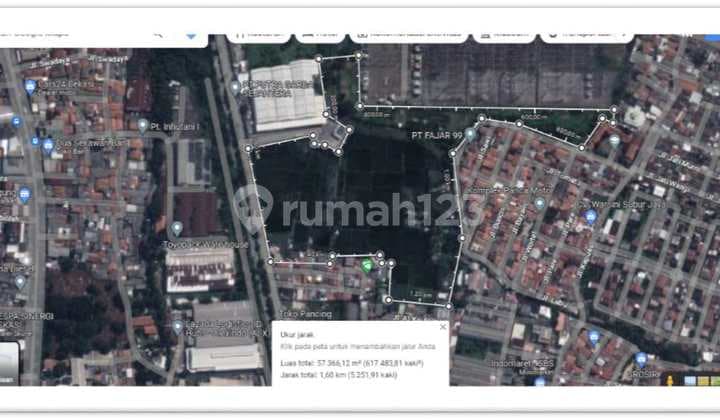Open the map layers thumbnail

tap(9, 363)
